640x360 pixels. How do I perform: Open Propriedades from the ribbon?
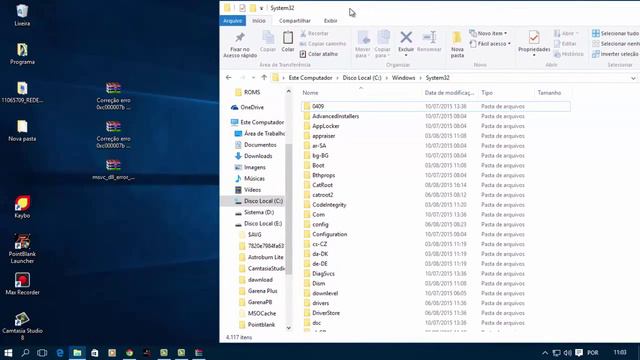pyautogui.click(x=534, y=42)
